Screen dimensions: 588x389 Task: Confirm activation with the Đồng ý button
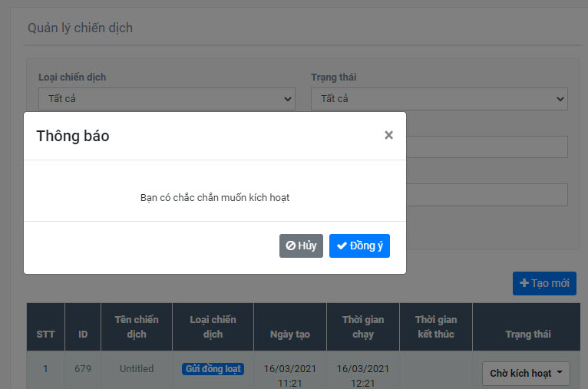click(x=359, y=246)
